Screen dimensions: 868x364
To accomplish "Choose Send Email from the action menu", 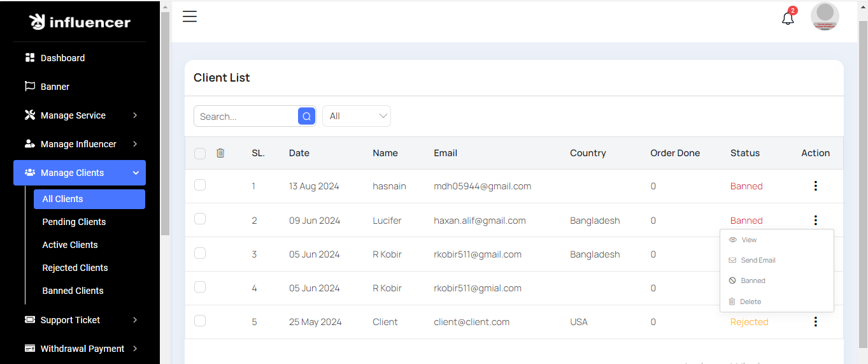I will (758, 260).
